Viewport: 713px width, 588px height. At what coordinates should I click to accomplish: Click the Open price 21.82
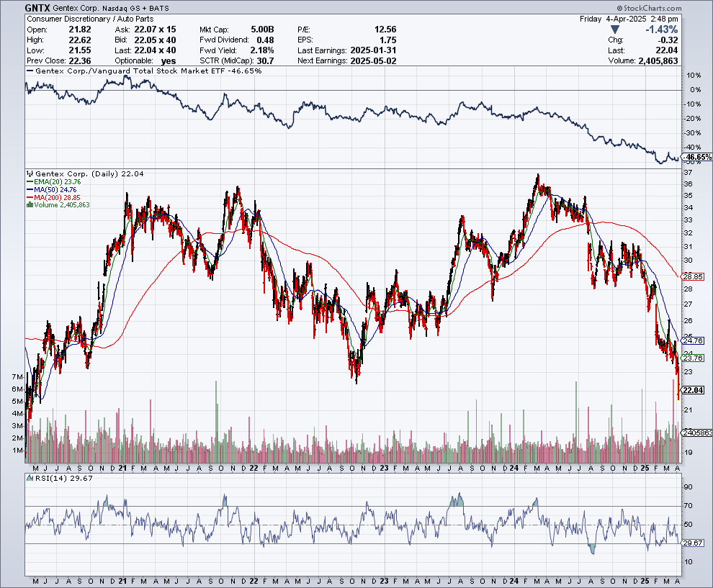80,30
